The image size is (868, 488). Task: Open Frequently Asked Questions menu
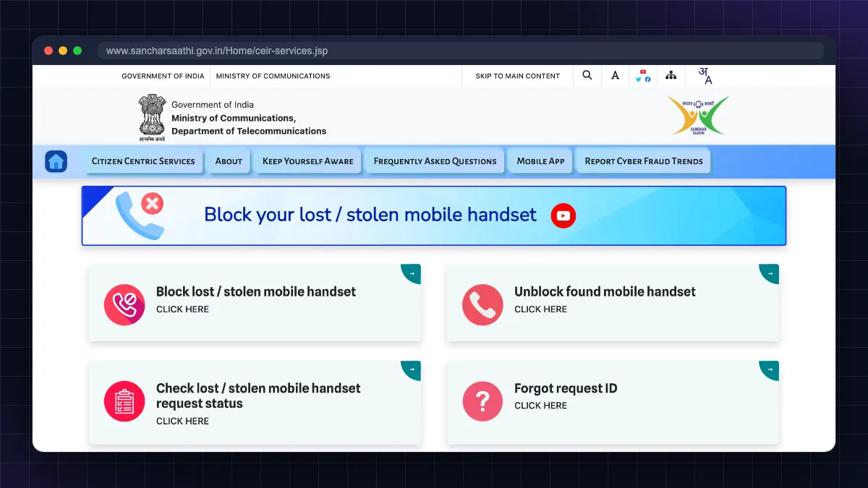[x=435, y=161]
